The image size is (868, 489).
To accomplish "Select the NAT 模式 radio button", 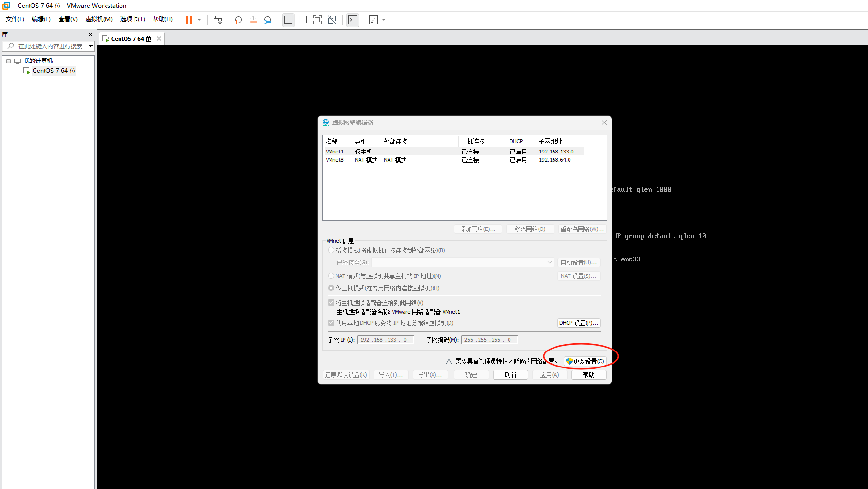I will pyautogui.click(x=331, y=276).
